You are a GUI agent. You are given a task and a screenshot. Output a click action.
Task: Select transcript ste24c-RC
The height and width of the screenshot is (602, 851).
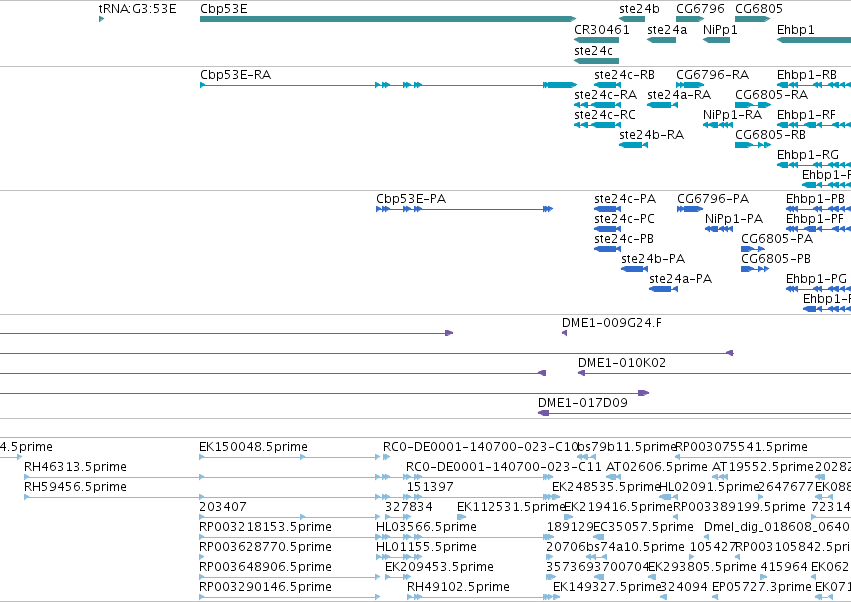pos(598,125)
